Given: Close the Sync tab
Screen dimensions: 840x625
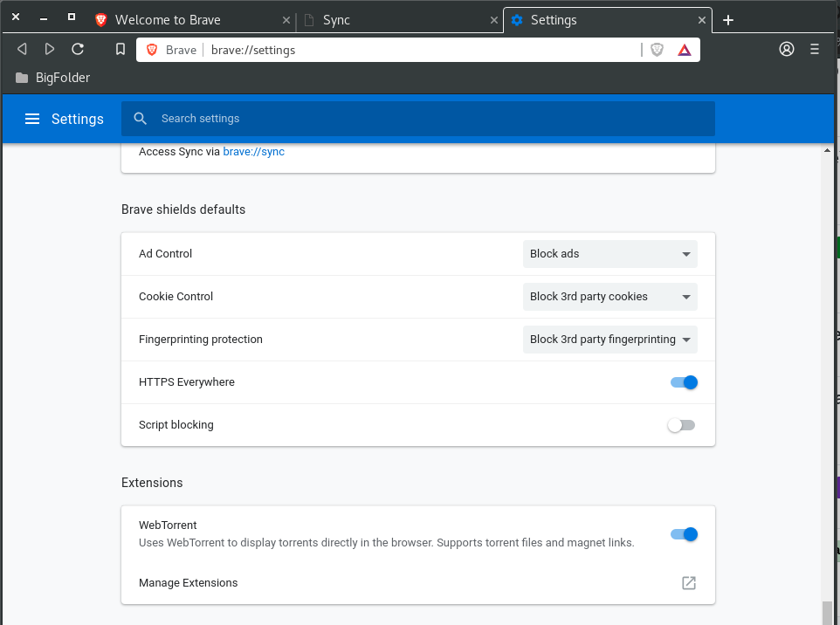Looking at the screenshot, I should (x=494, y=20).
